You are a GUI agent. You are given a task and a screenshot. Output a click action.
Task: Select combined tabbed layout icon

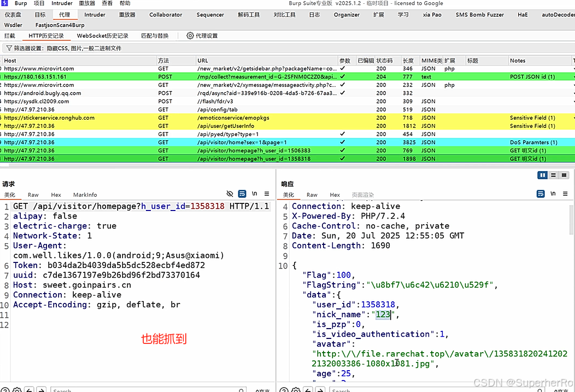[564, 175]
